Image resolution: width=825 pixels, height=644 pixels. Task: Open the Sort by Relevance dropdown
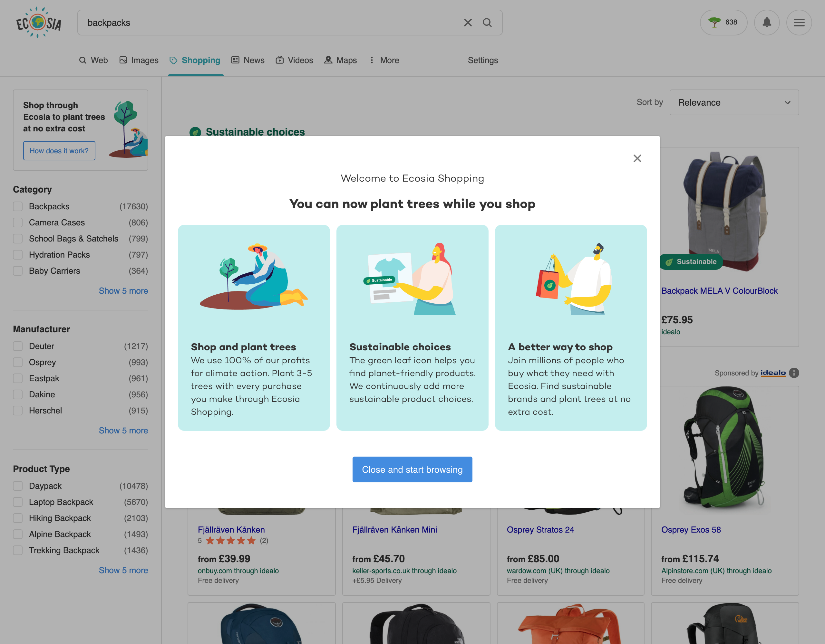[734, 102]
